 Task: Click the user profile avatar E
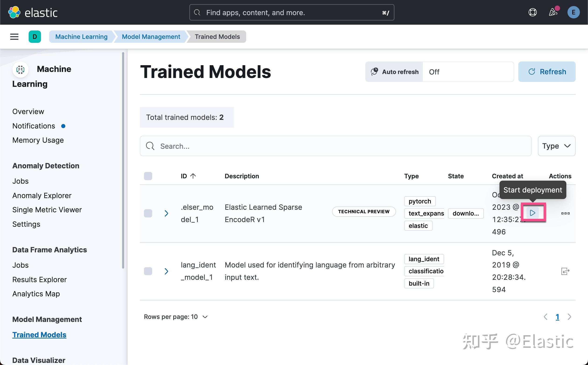tap(574, 12)
